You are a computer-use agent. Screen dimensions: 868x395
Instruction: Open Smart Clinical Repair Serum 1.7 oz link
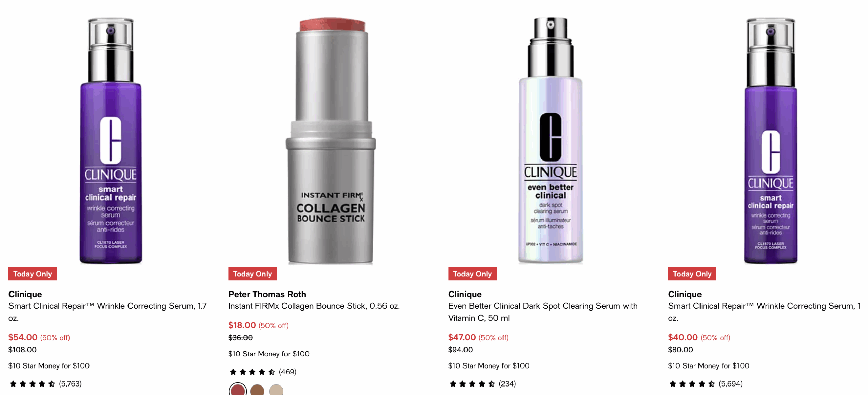click(107, 312)
